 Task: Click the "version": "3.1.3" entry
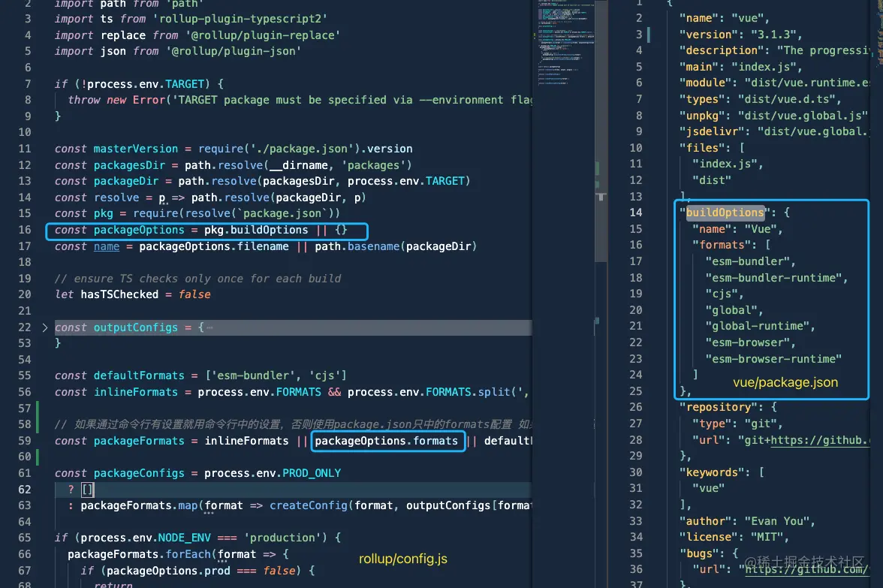(740, 35)
